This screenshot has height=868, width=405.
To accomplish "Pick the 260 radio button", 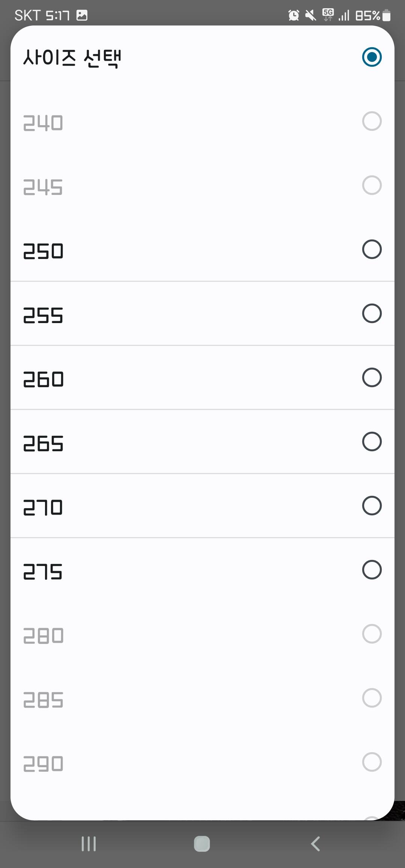I will [x=372, y=378].
